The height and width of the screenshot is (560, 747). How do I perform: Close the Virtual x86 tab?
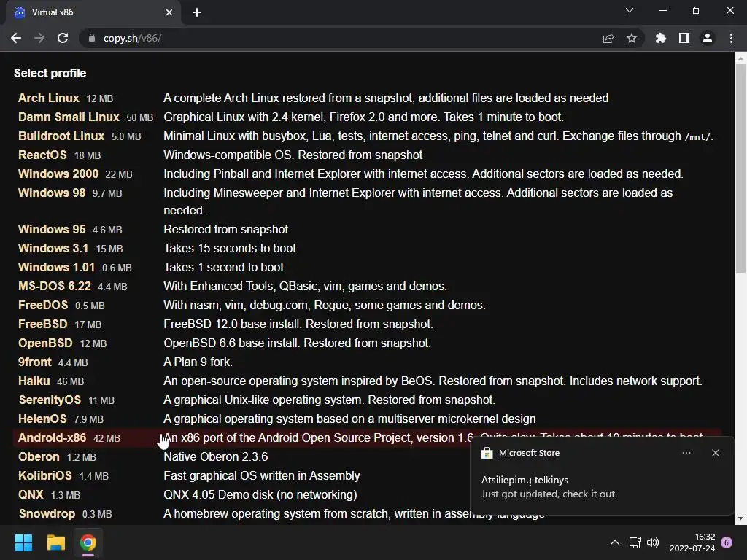coord(169,12)
